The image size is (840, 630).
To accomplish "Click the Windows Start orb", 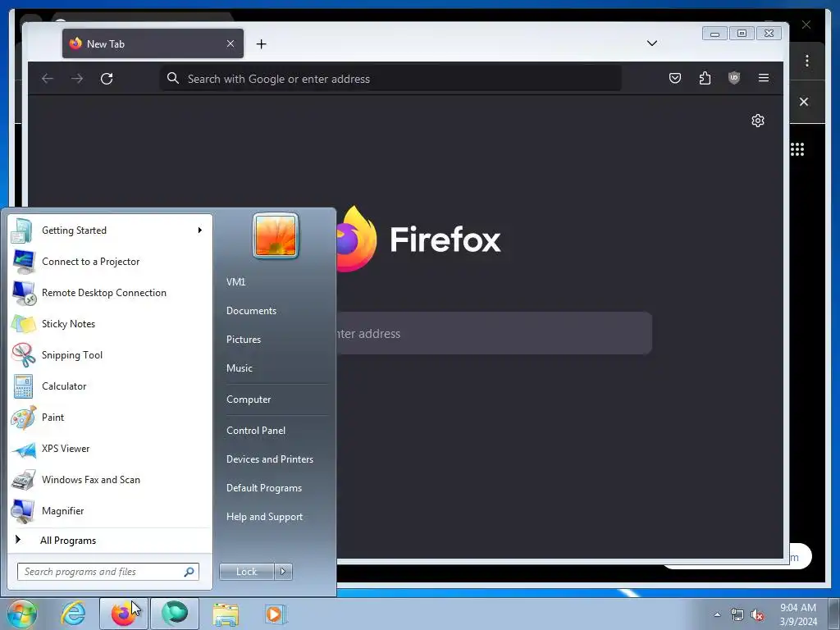I will [x=22, y=614].
